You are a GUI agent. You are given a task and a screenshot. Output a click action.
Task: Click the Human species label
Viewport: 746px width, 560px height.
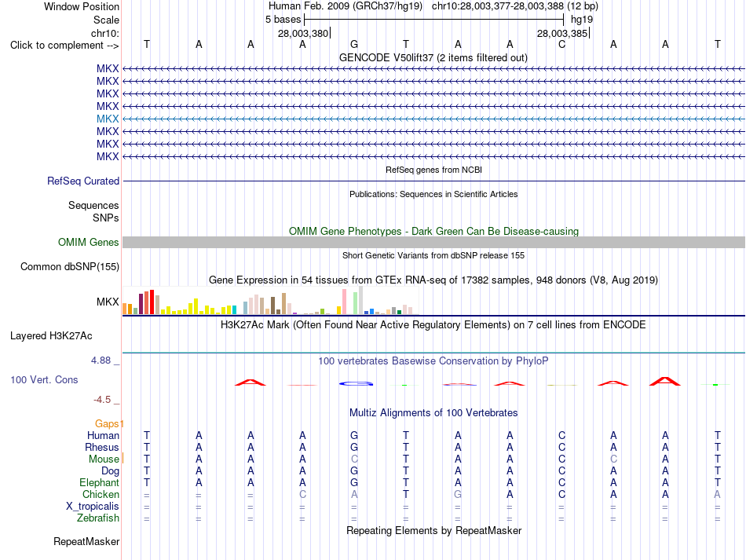click(x=103, y=435)
